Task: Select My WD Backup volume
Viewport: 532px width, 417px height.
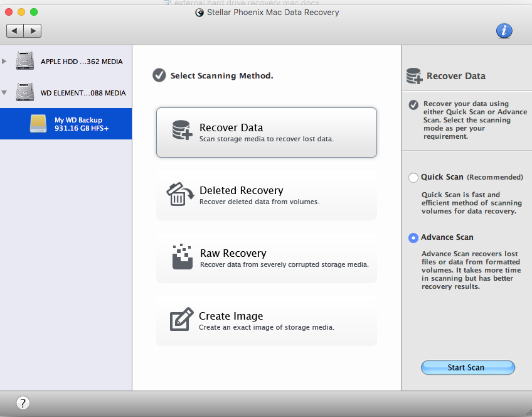Action: click(x=78, y=124)
